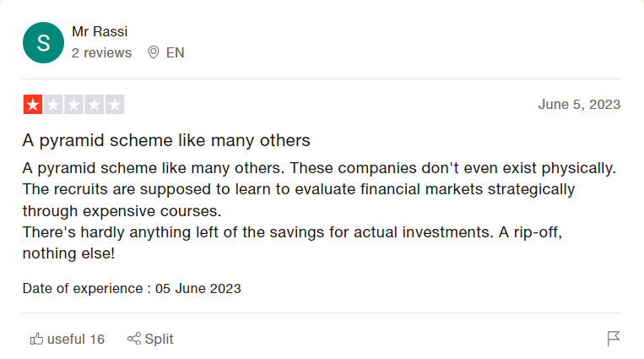Screen dimensions: 644x359
Task: Open Mr Rassi's profile name
Action: click(100, 31)
